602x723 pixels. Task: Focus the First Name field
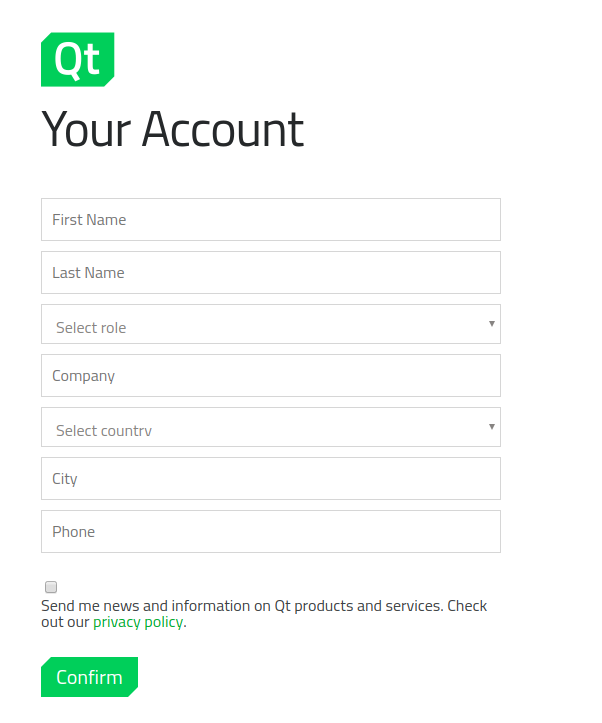click(271, 219)
